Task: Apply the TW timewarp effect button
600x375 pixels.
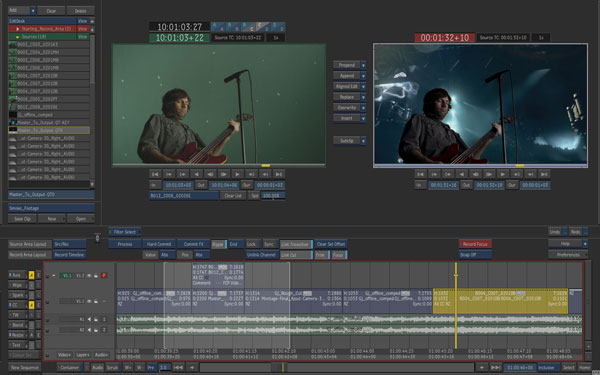Action: pyautogui.click(x=18, y=315)
